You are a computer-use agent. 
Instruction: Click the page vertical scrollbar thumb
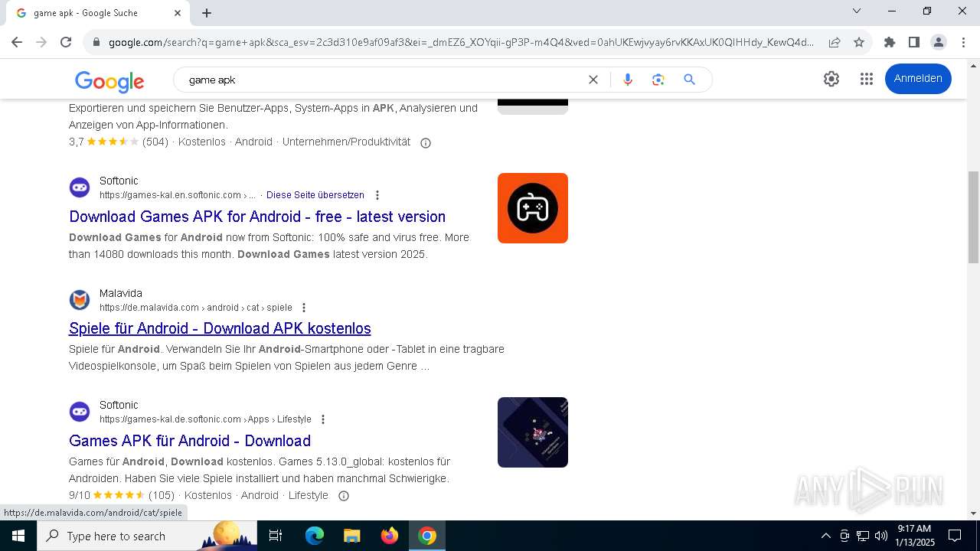[973, 217]
